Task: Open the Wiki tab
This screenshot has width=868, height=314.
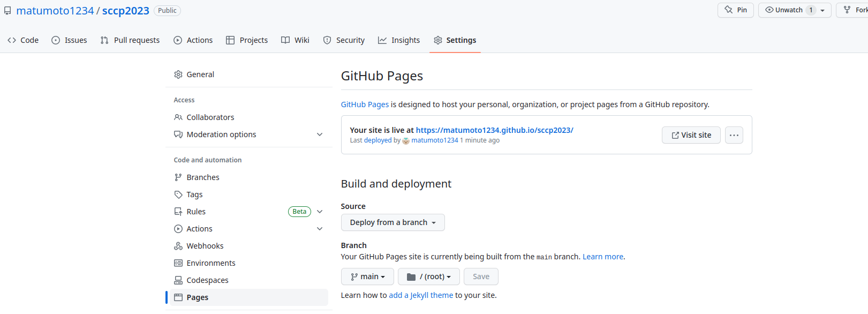Action: coord(296,40)
